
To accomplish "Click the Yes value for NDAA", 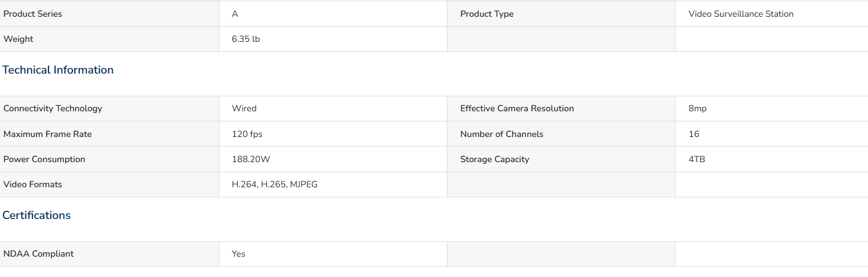I will pos(238,254).
